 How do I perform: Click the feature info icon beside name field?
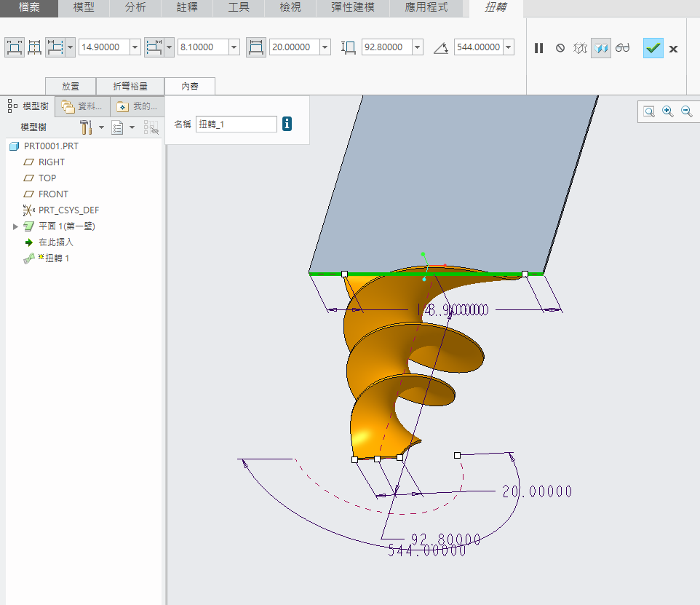(x=287, y=124)
